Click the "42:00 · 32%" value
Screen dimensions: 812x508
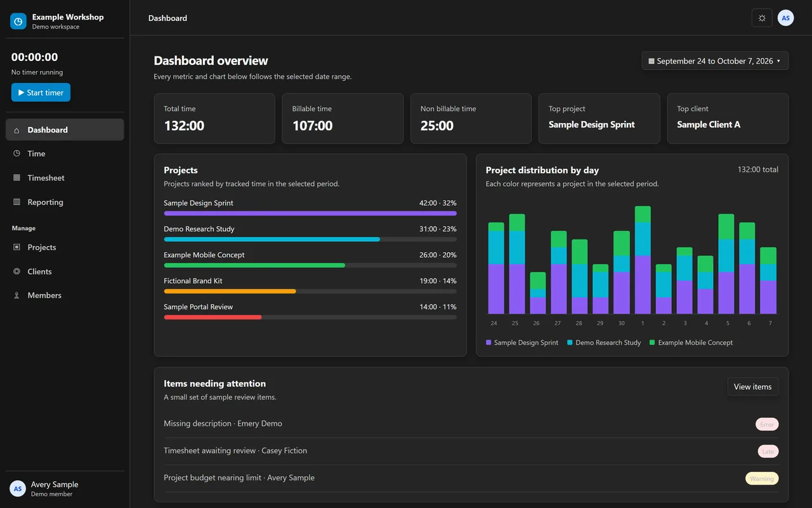[438, 203]
